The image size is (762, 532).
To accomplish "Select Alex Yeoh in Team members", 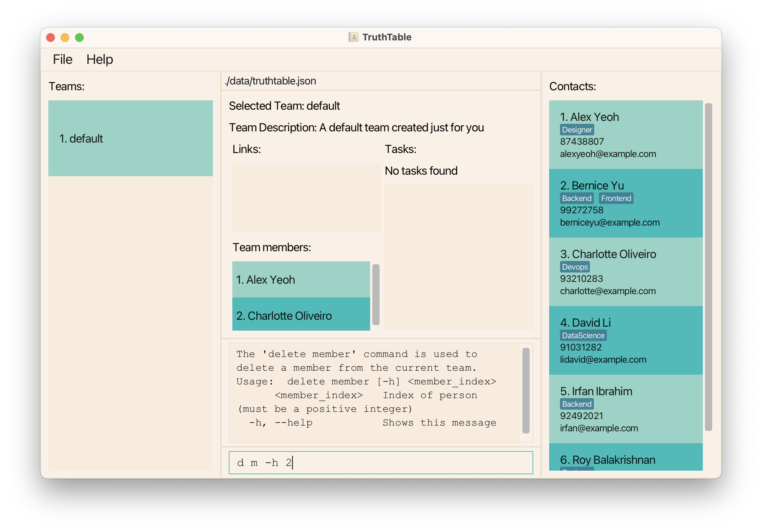I will tap(301, 279).
